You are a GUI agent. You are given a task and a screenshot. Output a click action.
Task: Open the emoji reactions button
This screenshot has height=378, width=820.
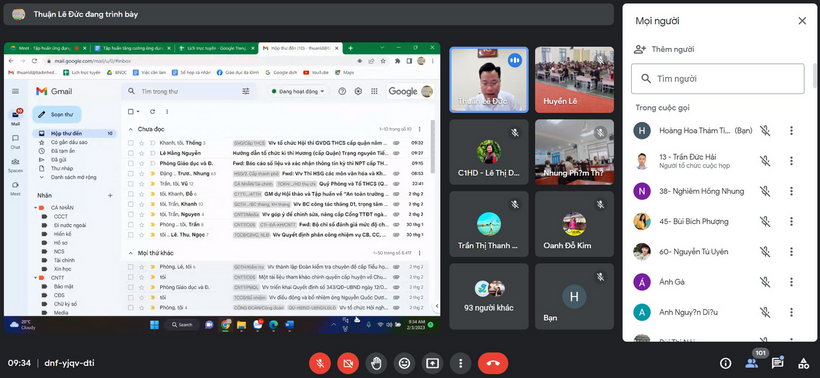click(404, 363)
